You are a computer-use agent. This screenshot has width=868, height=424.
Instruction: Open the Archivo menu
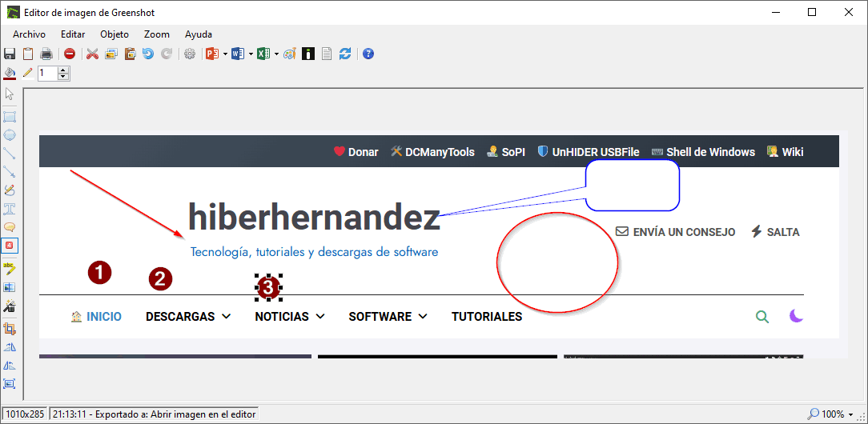(x=29, y=34)
